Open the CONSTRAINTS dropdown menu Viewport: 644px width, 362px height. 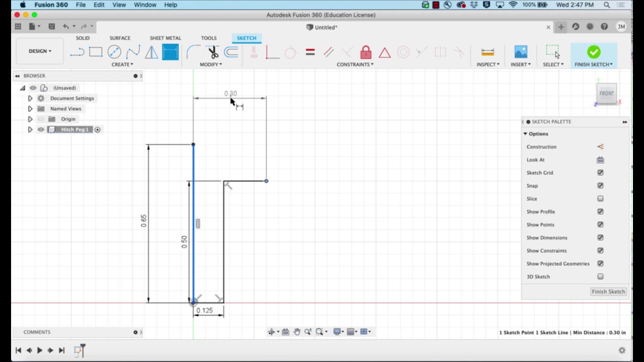[x=355, y=64]
